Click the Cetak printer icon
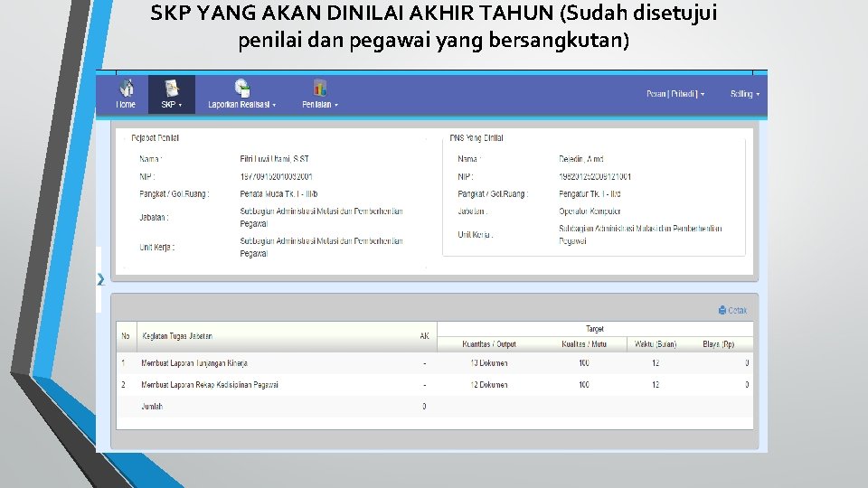Image resolution: width=868 pixels, height=488 pixels. pos(722,310)
